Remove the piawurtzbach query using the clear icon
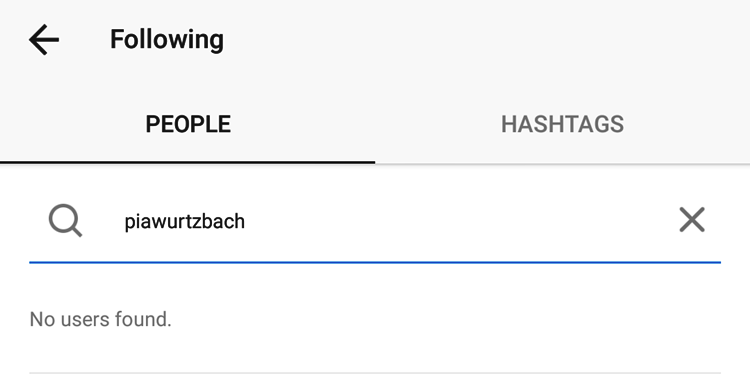This screenshot has height=392, width=750. click(692, 220)
